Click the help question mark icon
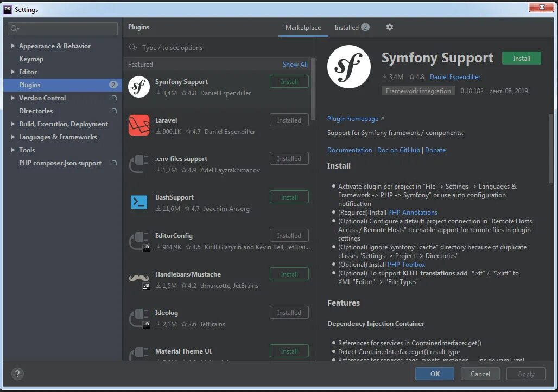558x392 pixels. [x=17, y=374]
